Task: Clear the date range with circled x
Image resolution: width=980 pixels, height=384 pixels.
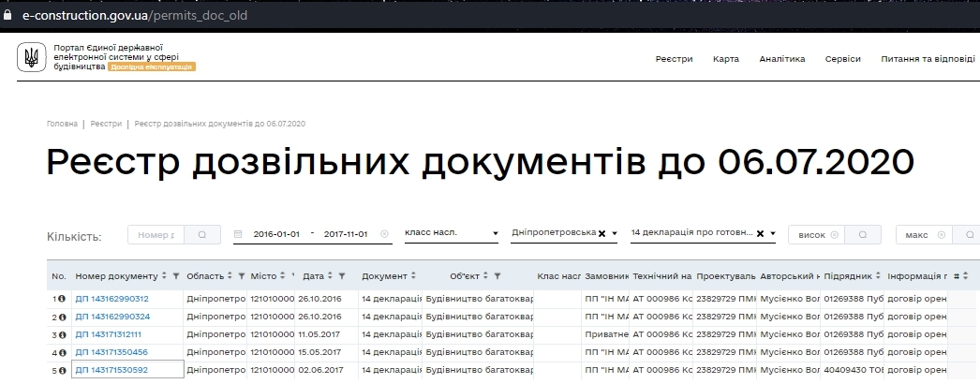Action: (x=384, y=234)
